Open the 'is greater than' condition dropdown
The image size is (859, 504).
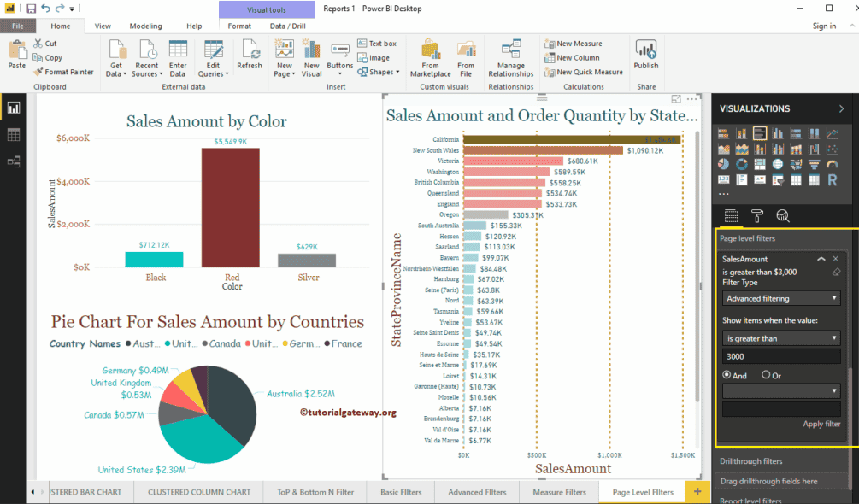[x=780, y=337]
